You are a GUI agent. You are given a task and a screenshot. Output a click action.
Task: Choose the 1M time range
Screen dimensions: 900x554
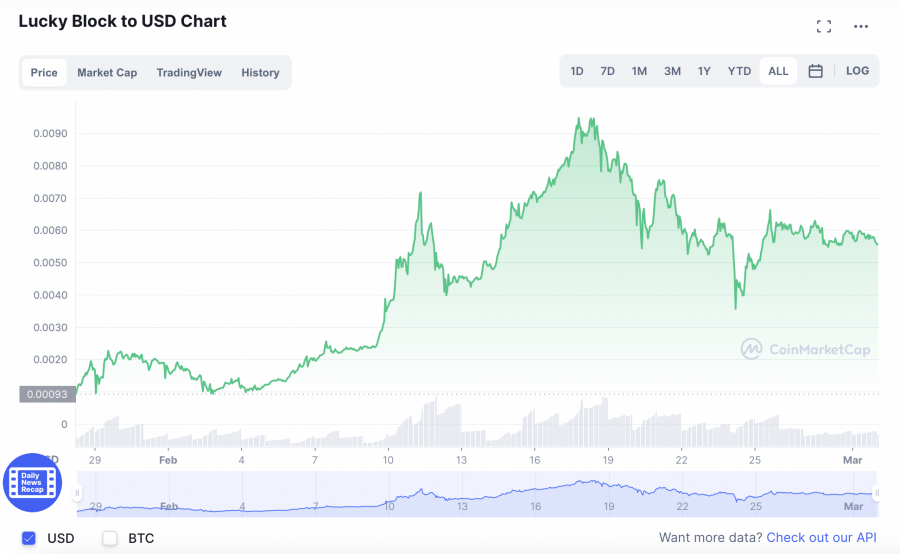pyautogui.click(x=639, y=71)
